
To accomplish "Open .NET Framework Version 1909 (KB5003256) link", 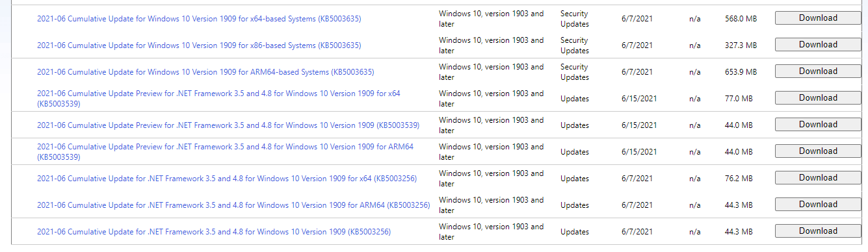I will pos(214,232).
